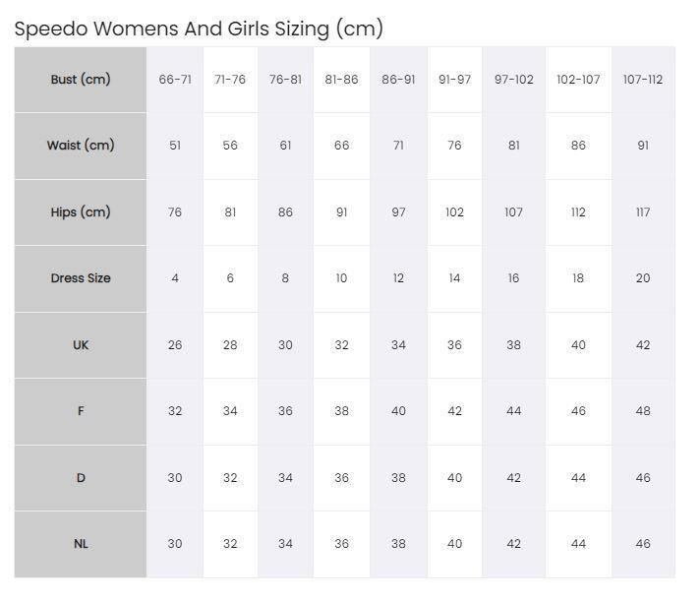Select UK size 26 cell
This screenshot has height=601, width=700.
[175, 344]
